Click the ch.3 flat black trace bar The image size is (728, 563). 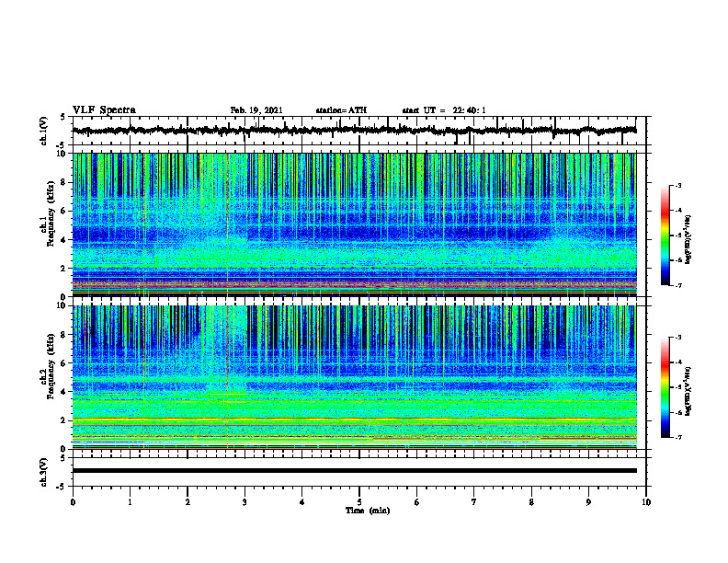click(x=354, y=471)
